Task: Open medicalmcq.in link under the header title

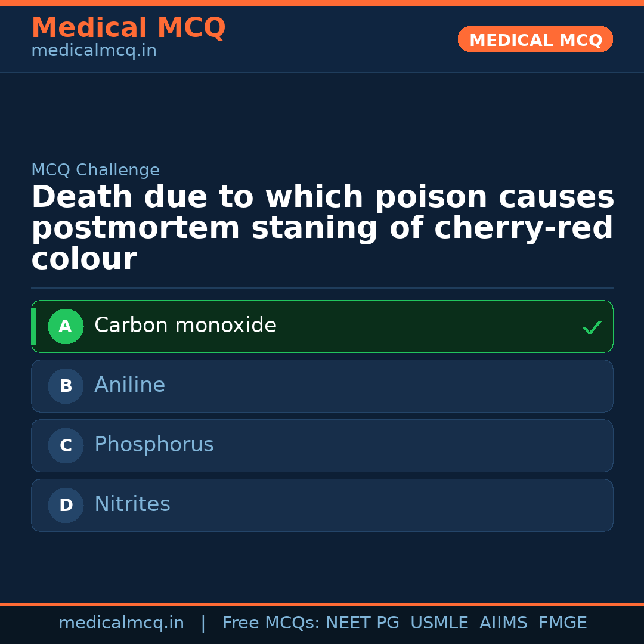Action: [x=94, y=51]
